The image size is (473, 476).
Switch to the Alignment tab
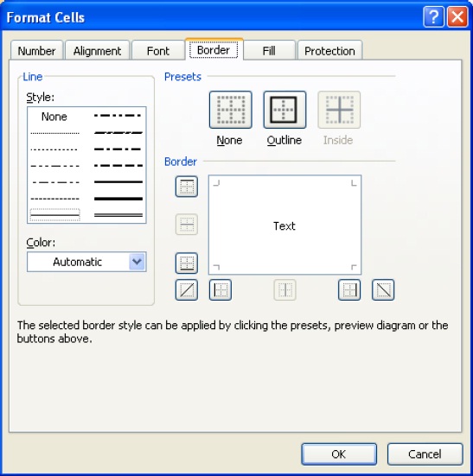coord(97,50)
